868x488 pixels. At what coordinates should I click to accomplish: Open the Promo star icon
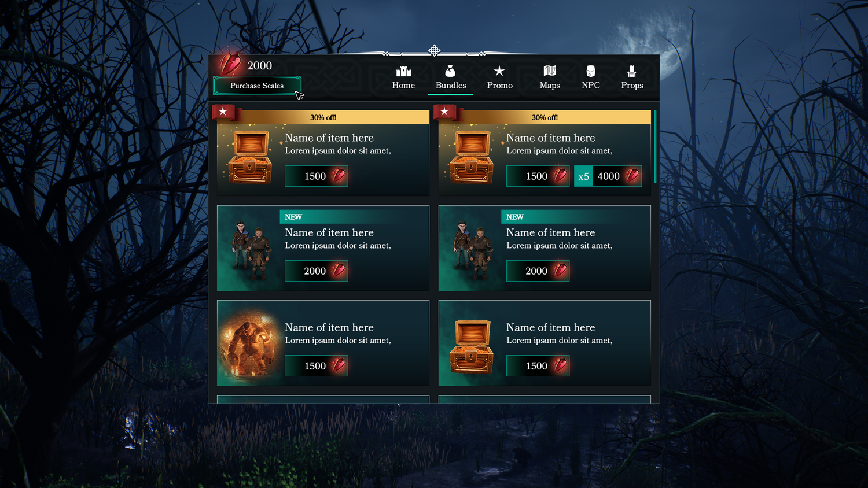click(499, 71)
